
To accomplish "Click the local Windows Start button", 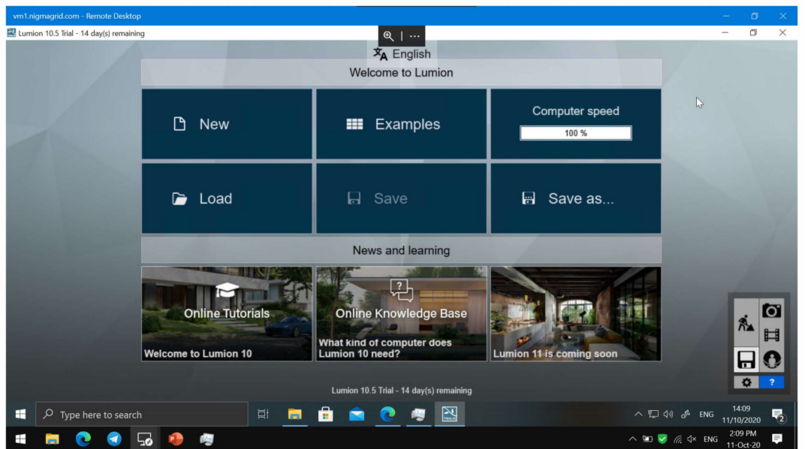I will pyautogui.click(x=21, y=439).
